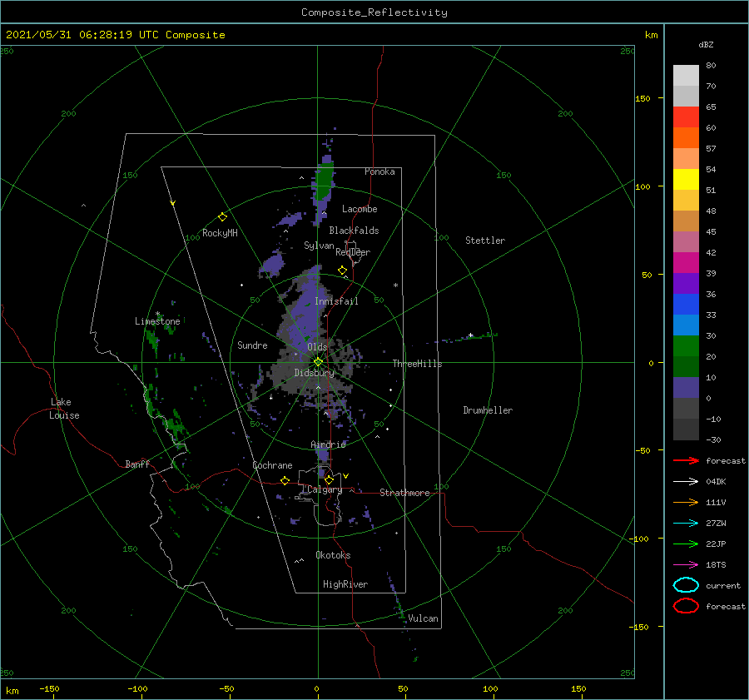Click the cyan 27ZW arrow icon
This screenshot has width=749, height=700.
click(x=686, y=524)
